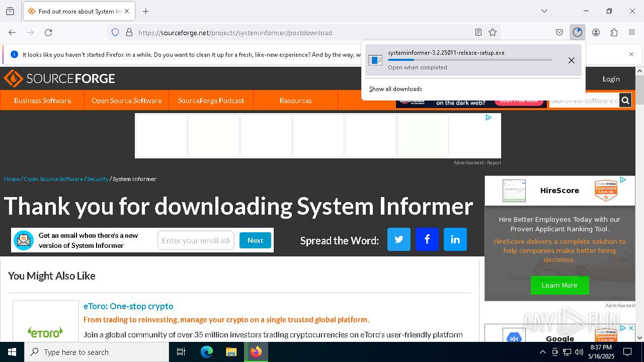The width and height of the screenshot is (644, 362).
Task: Click the Security breadcrumb link
Action: (98, 179)
